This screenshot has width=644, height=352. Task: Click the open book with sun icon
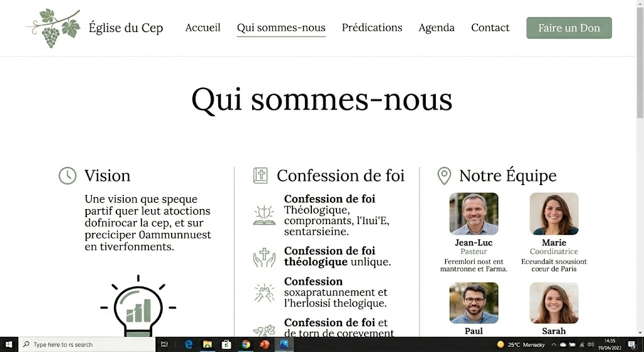(264, 215)
